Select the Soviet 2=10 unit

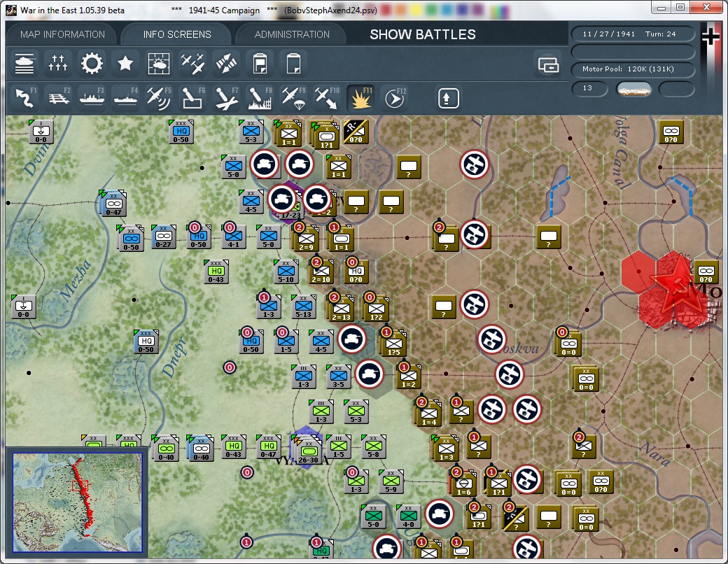321,272
